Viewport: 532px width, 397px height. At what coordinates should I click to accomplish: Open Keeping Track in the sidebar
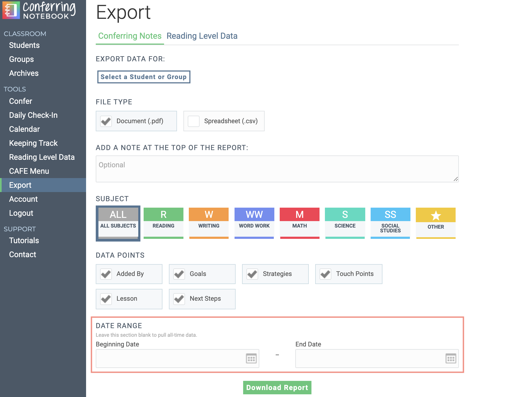(33, 143)
